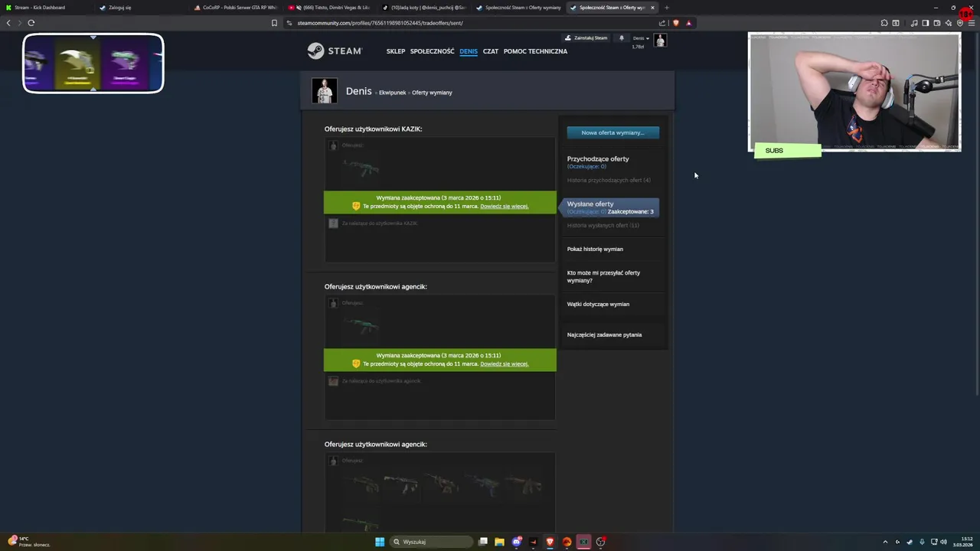
Task: Go back to the previous page
Action: (8, 23)
